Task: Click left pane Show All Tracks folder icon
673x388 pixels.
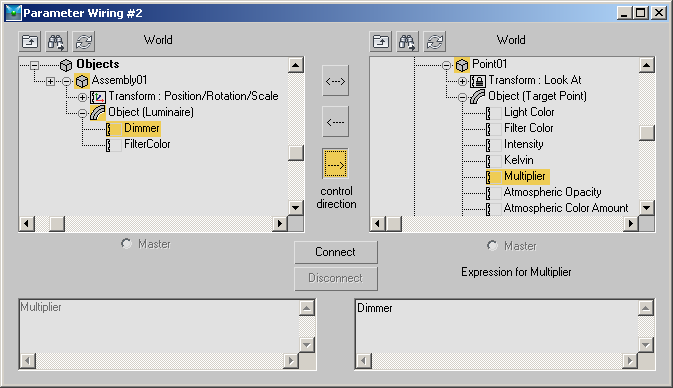Action: (x=30, y=42)
